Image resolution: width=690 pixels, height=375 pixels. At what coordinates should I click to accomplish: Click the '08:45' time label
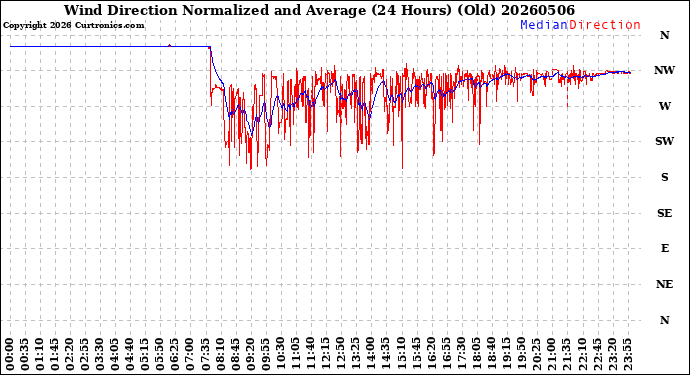pos(235,355)
